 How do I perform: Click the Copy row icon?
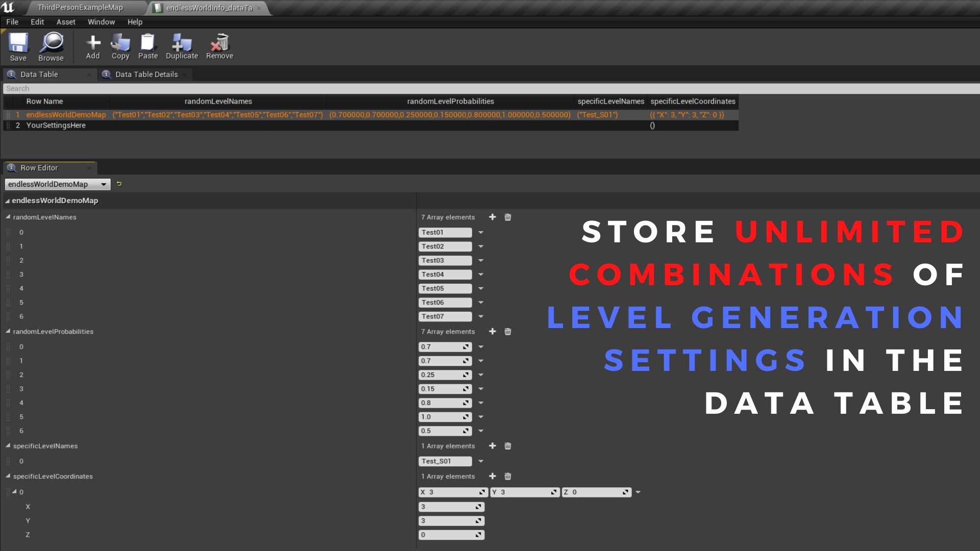click(120, 42)
